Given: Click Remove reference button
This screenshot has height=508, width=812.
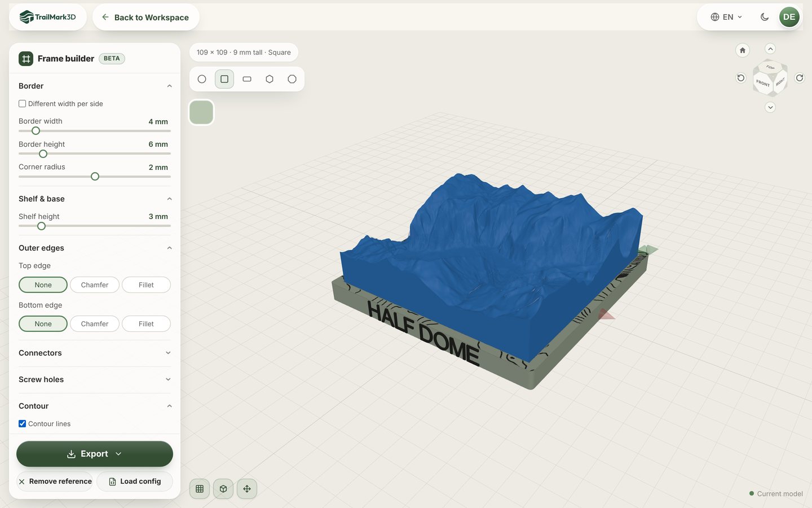Looking at the screenshot, I should point(55,481).
